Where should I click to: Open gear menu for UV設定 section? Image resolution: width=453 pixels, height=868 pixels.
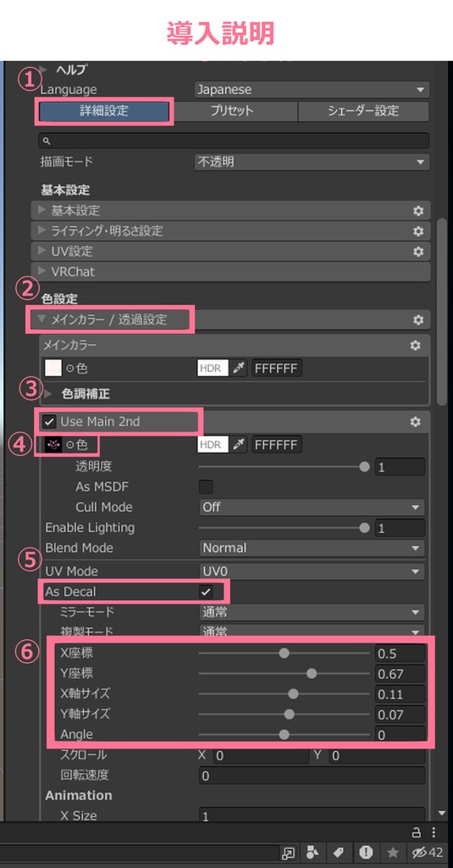pyautogui.click(x=418, y=251)
